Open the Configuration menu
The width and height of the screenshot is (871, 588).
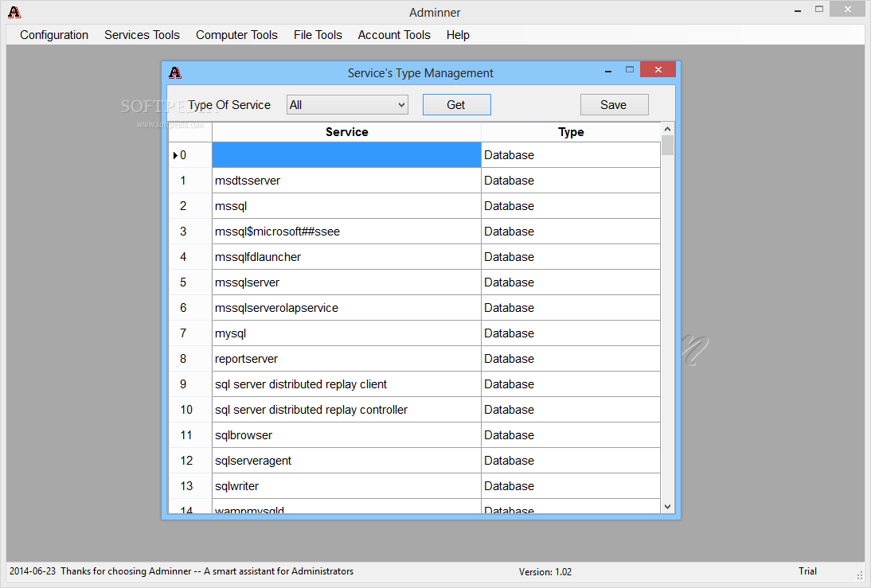click(54, 35)
